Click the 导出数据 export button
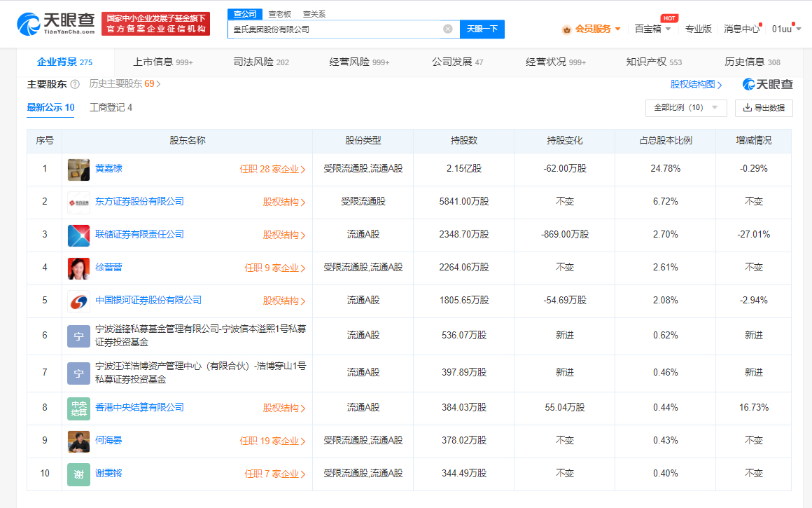The width and height of the screenshot is (812, 508). (x=764, y=108)
